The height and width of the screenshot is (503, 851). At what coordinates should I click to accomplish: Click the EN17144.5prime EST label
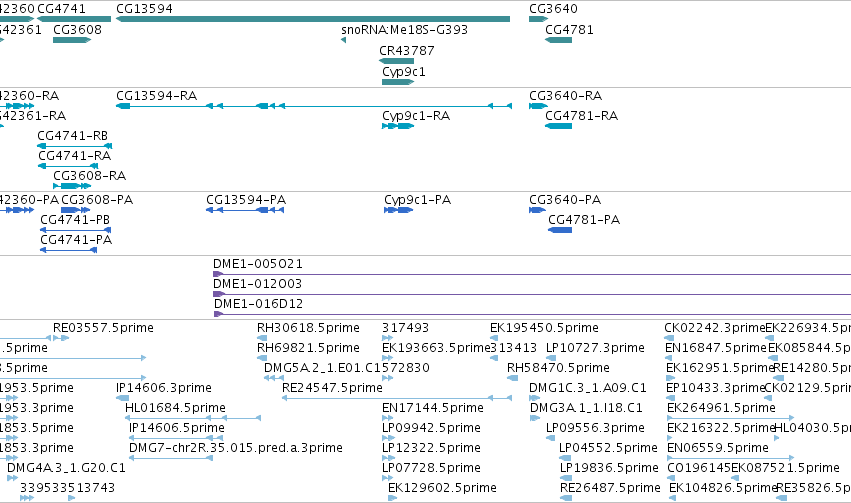point(433,408)
